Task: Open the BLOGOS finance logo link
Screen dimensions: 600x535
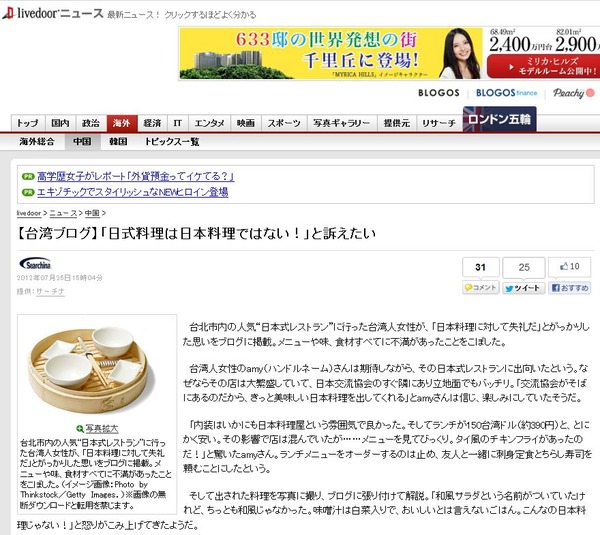Action: pos(506,93)
